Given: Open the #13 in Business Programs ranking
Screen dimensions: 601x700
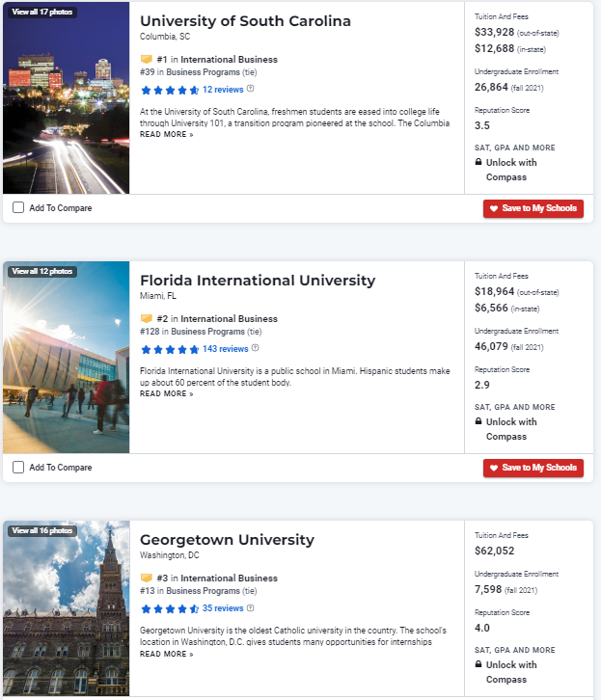Looking at the screenshot, I should 199,591.
